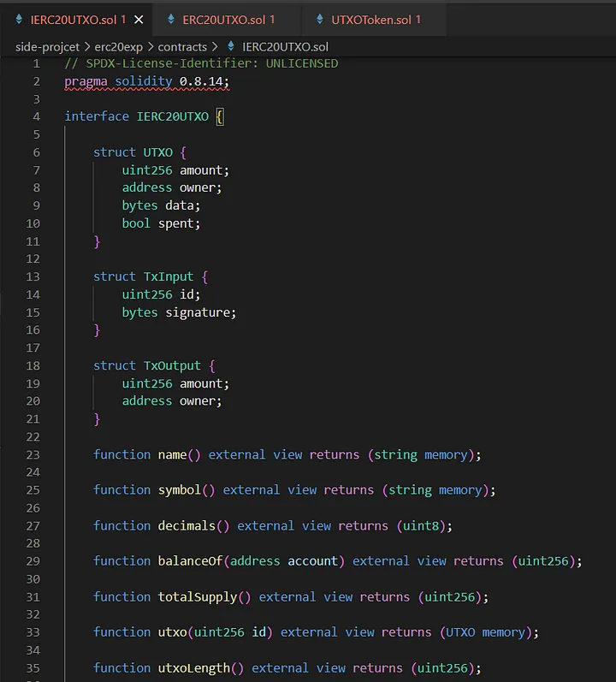The height and width of the screenshot is (682, 616).
Task: Click the struct name TxInput
Action: pos(169,276)
